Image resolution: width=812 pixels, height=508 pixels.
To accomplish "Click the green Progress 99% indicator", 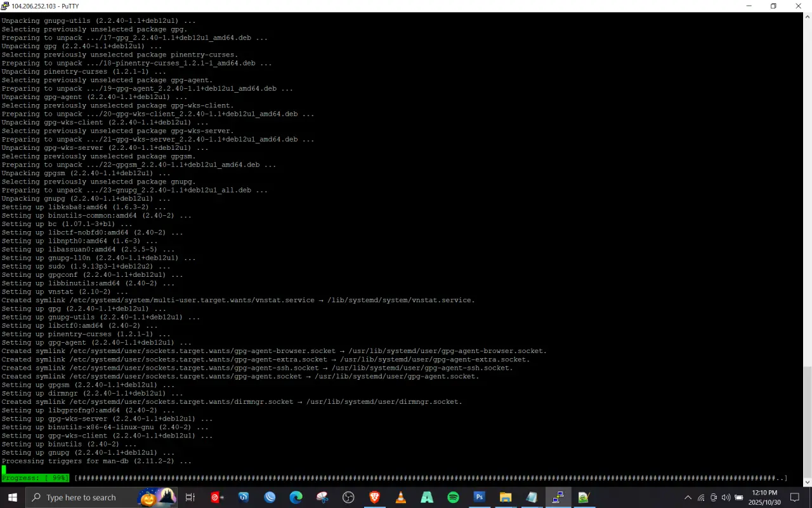I will pyautogui.click(x=35, y=478).
